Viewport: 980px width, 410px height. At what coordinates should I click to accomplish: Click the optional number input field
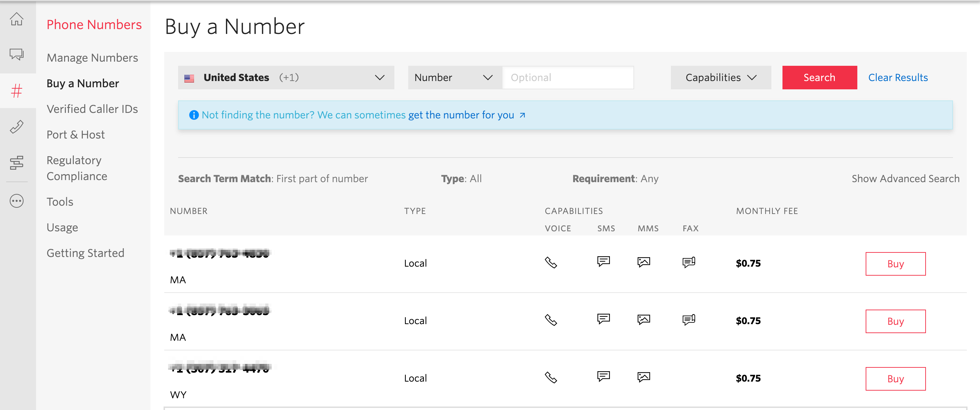click(x=568, y=77)
